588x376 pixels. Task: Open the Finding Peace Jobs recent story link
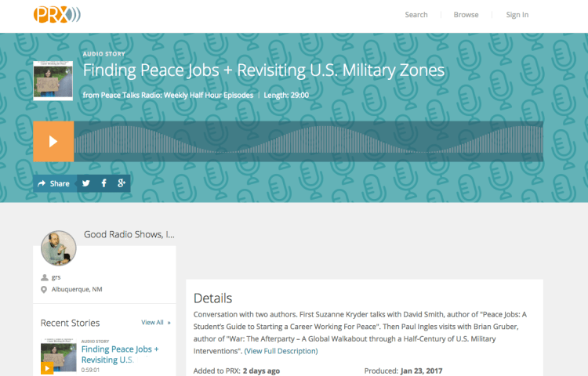119,354
